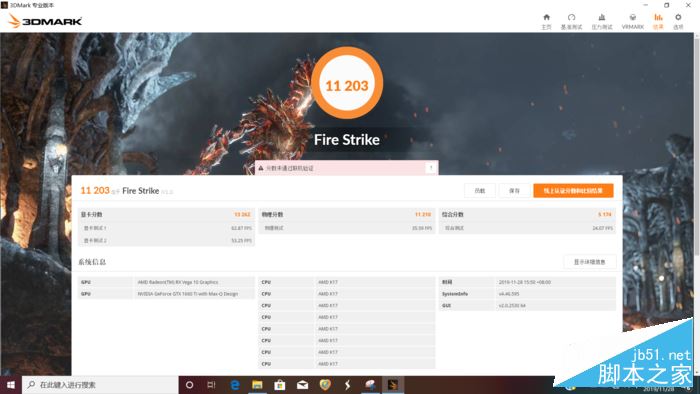Launch Microsoft Edge from taskbar

[x=235, y=385]
